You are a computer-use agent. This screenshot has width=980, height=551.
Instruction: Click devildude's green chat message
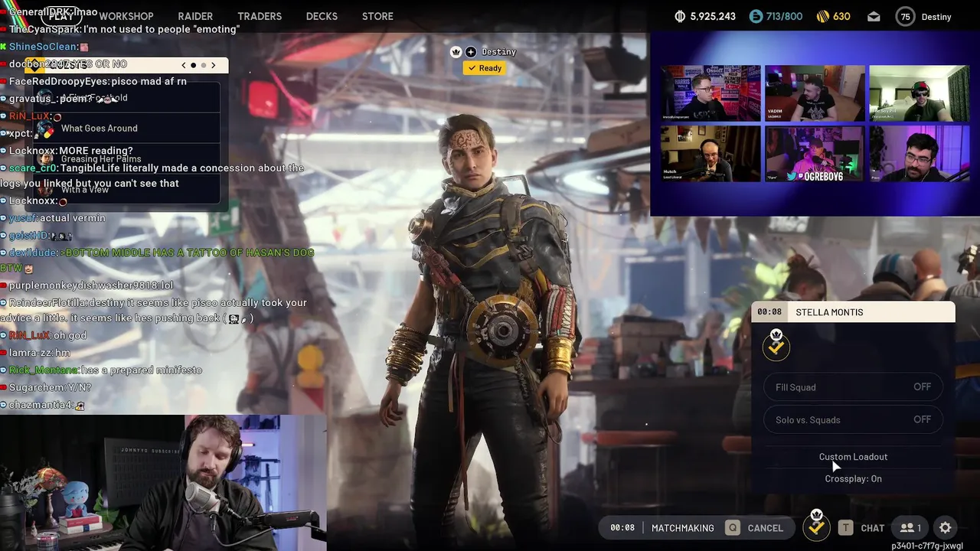(157, 260)
